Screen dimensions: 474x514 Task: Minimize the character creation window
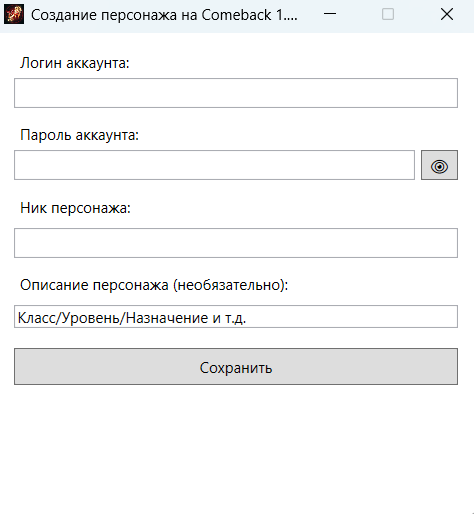[330, 14]
